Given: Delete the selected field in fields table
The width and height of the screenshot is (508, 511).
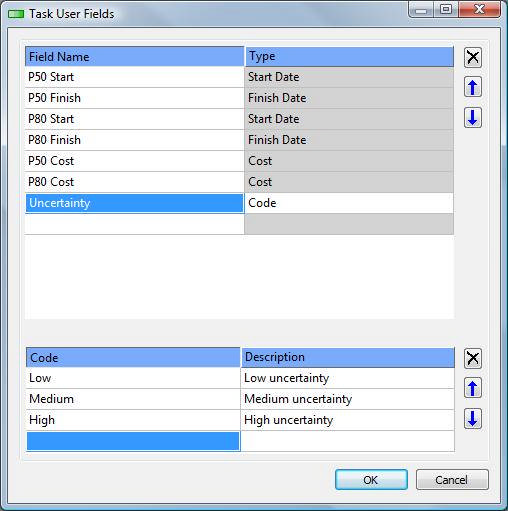Looking at the screenshot, I should pos(473,57).
